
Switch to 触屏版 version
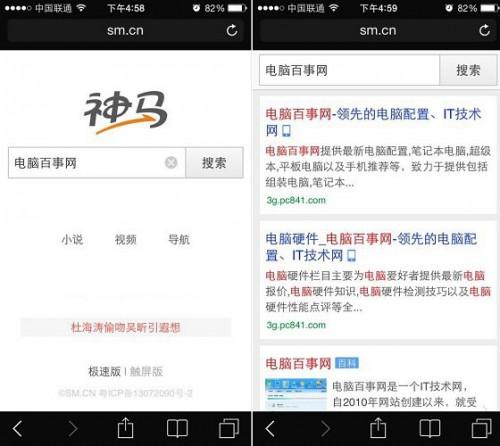(146, 371)
